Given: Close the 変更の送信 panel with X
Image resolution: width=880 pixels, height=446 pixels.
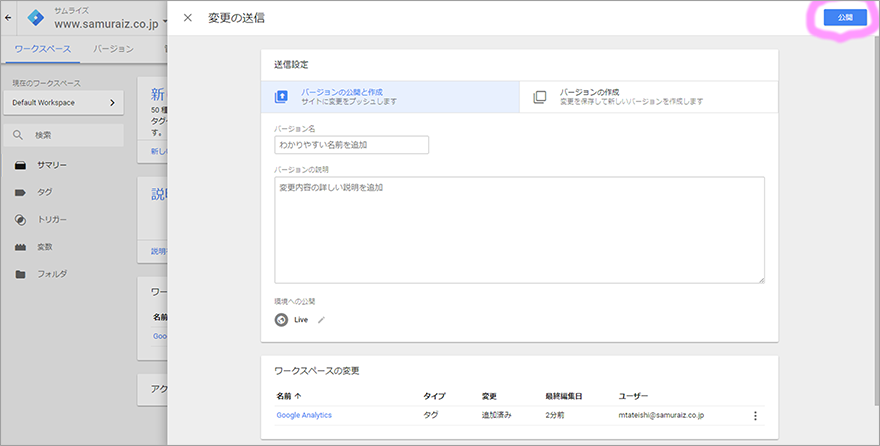Looking at the screenshot, I should (188, 18).
